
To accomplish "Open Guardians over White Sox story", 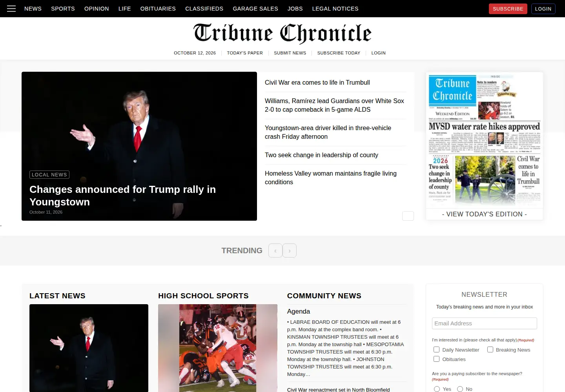I will point(334,105).
